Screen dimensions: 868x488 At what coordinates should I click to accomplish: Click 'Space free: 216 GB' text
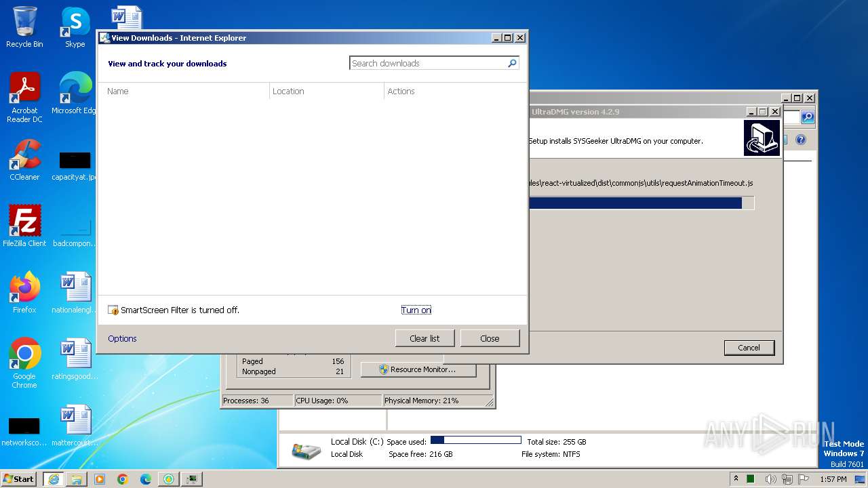[x=420, y=454]
